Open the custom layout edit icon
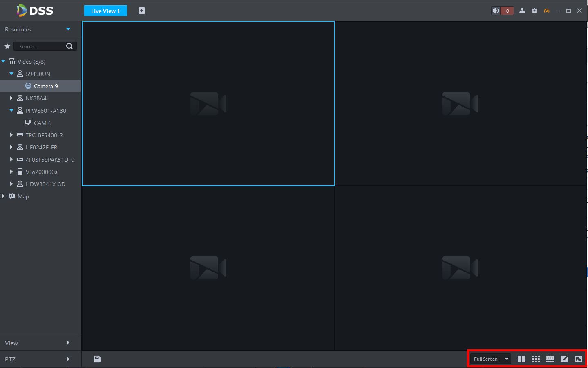Image resolution: width=588 pixels, height=368 pixels. coord(564,359)
